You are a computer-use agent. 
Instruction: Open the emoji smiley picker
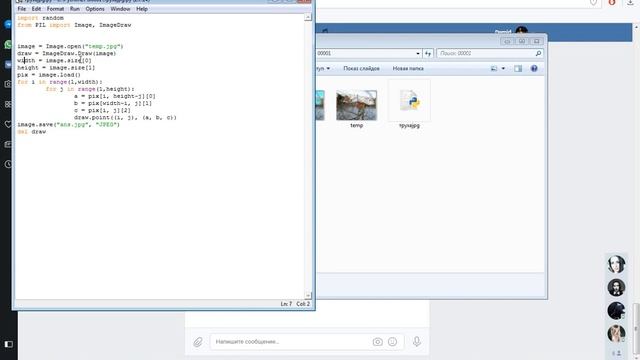coord(392,342)
